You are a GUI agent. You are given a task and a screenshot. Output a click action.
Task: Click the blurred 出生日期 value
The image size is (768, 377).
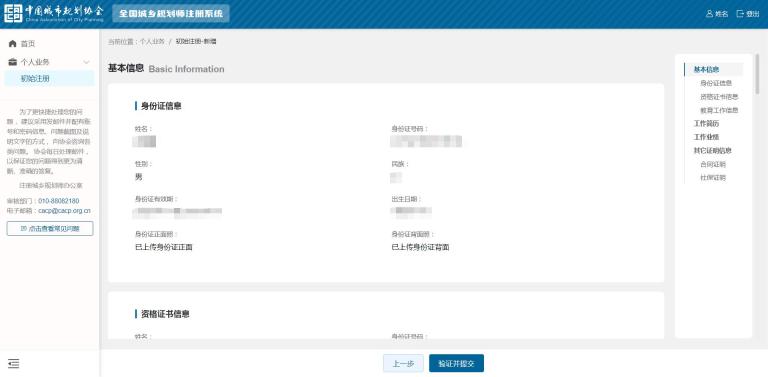(411, 212)
